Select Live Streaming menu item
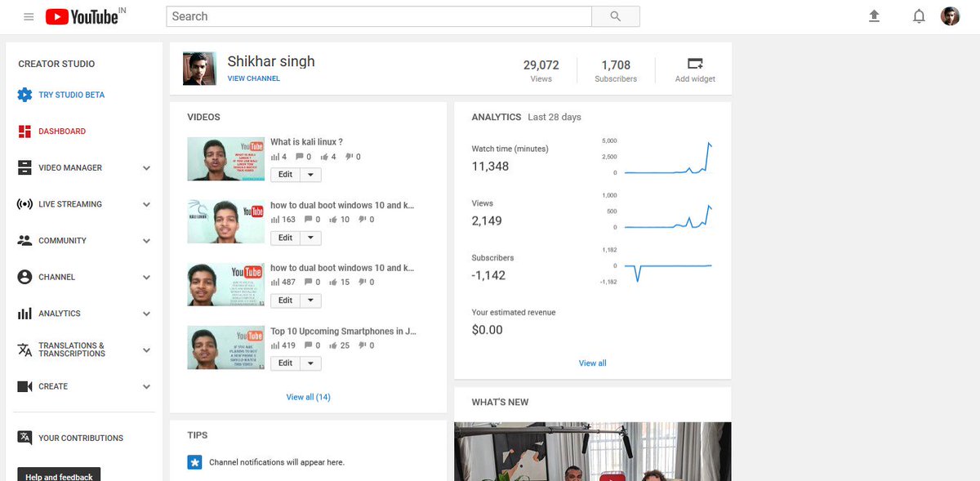The image size is (980, 481). tap(70, 204)
